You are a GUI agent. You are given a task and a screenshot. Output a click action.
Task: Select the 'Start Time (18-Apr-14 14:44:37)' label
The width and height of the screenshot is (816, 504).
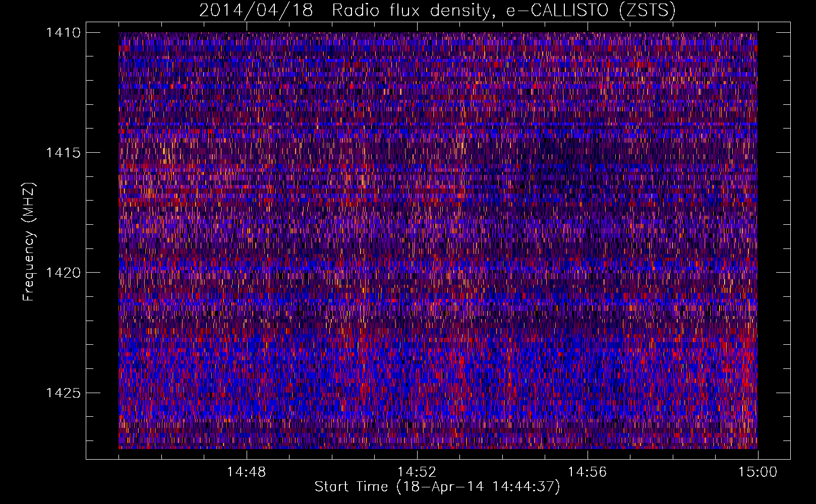coord(437,487)
